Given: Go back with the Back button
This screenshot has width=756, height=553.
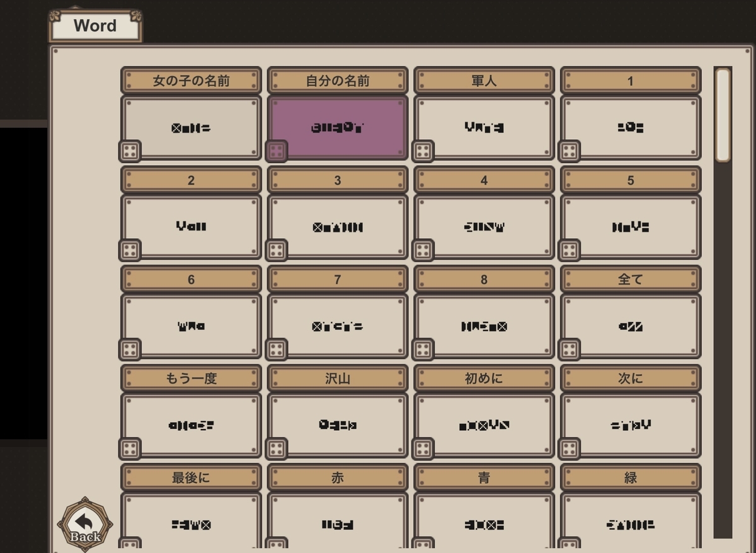Looking at the screenshot, I should [85, 524].
